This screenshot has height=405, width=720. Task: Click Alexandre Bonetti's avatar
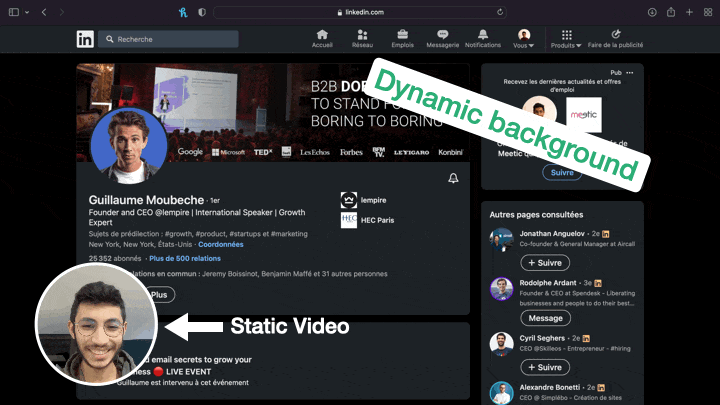tap(501, 393)
